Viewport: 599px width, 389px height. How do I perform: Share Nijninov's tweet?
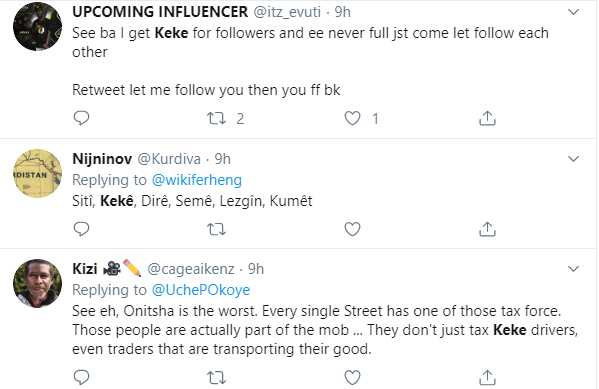click(487, 229)
